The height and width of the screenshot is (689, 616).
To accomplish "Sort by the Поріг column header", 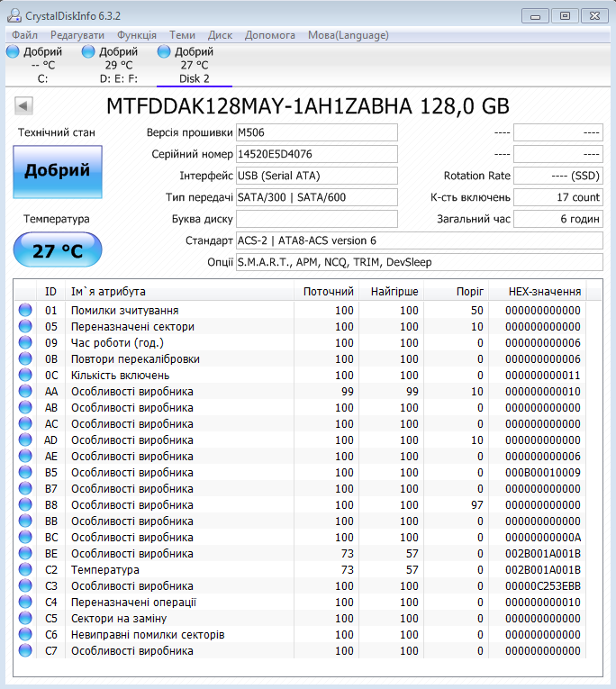I will [x=456, y=291].
